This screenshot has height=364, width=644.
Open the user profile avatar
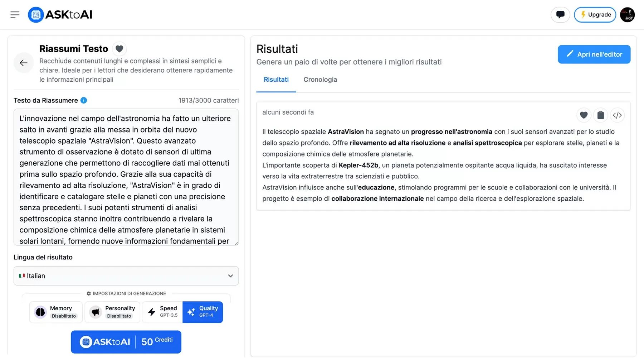pos(627,15)
